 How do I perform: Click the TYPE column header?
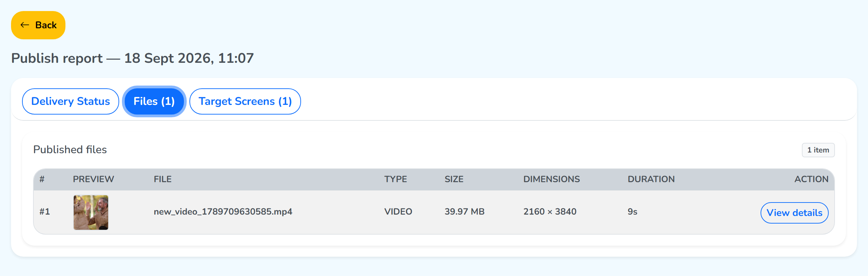395,179
